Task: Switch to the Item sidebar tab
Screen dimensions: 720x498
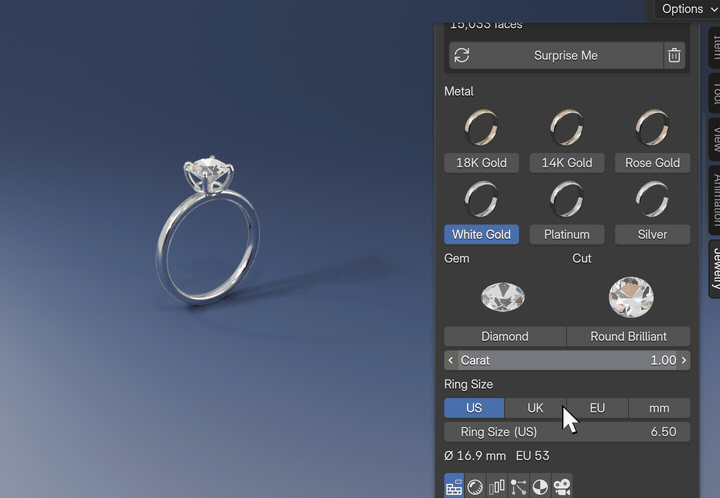Action: click(x=714, y=48)
